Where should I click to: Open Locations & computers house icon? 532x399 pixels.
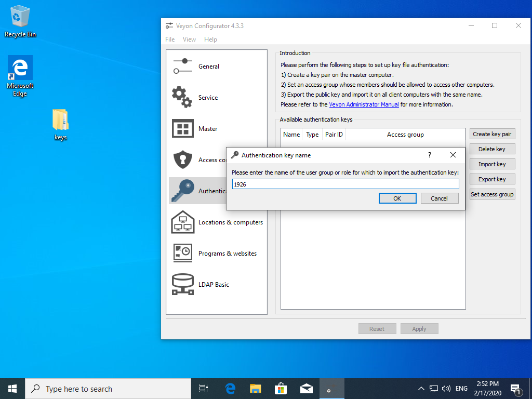point(182,222)
